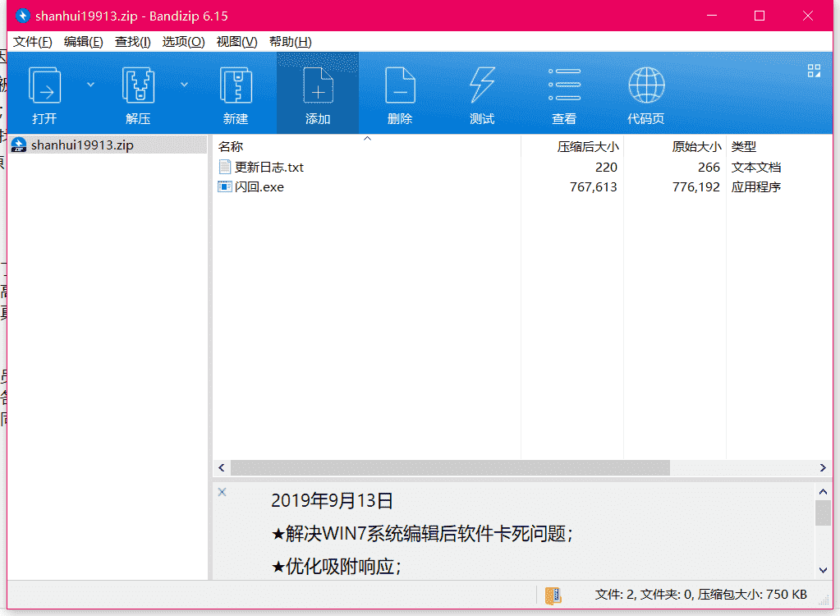Click the 2019年9月13日 comment line
The width and height of the screenshot is (840, 616).
pos(332,501)
